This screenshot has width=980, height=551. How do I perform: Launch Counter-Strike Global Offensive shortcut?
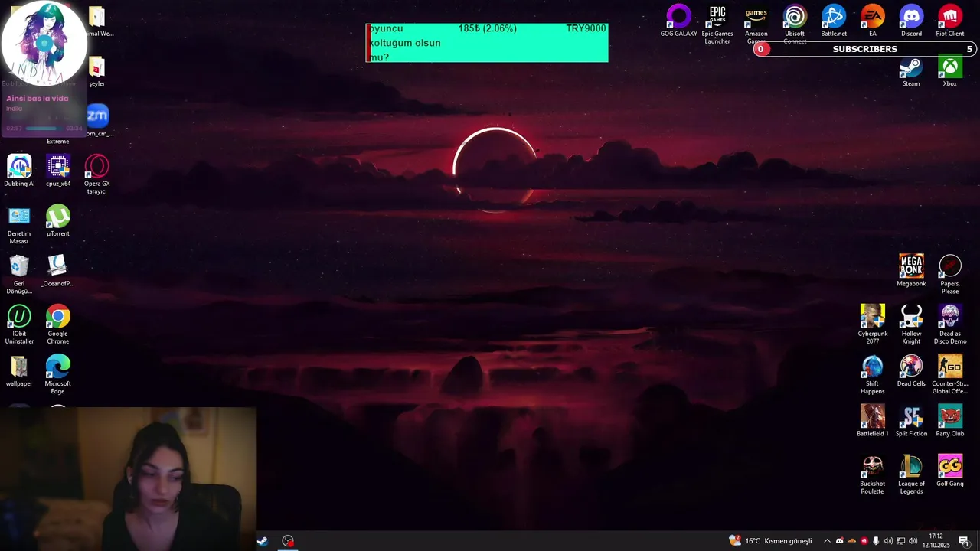coord(950,375)
